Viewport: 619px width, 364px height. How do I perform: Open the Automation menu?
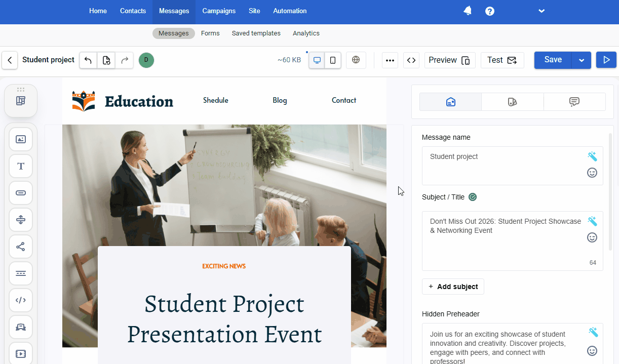coord(290,11)
